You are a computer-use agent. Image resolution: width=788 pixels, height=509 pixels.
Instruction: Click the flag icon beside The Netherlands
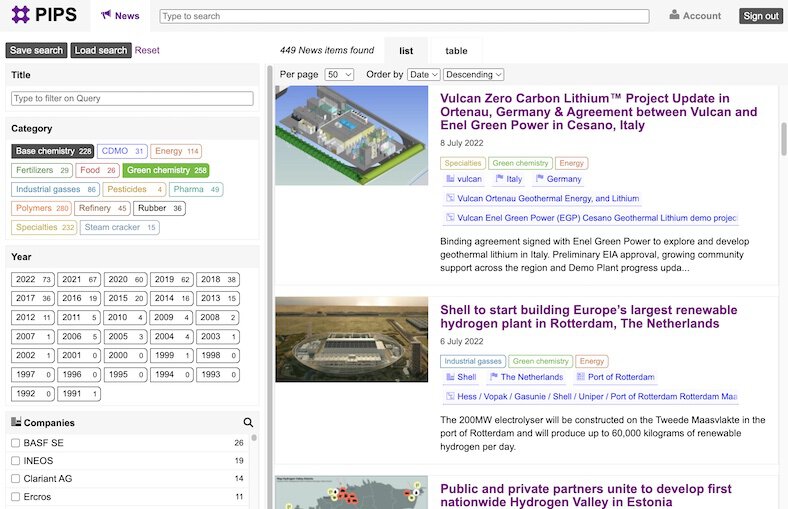(x=494, y=376)
